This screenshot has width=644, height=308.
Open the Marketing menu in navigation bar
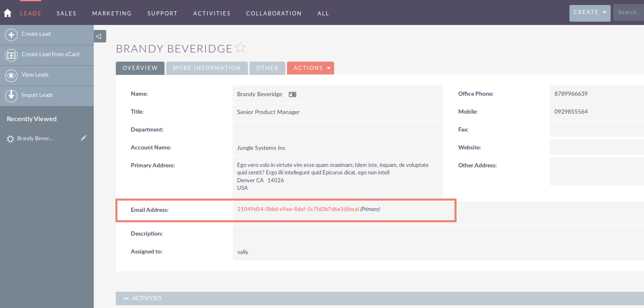pos(112,13)
